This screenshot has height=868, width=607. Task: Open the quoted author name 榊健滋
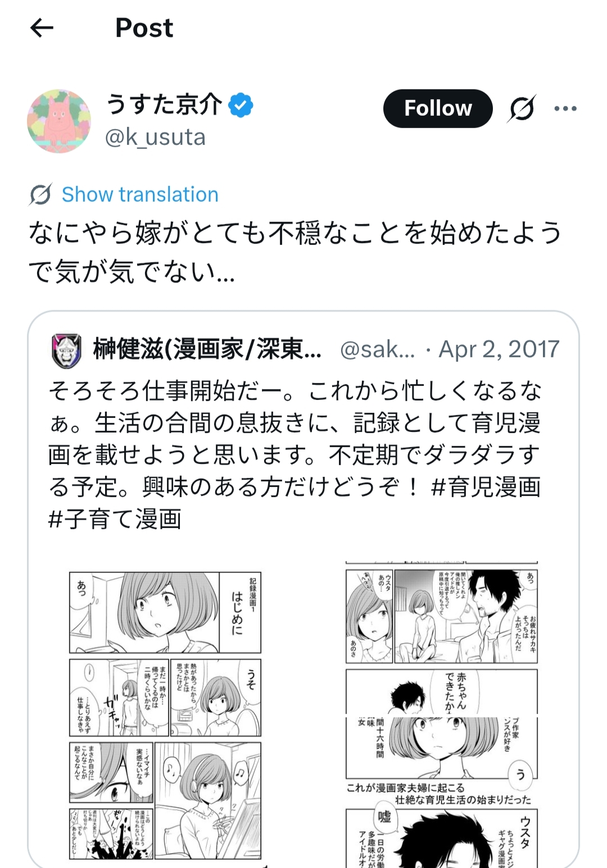point(207,349)
